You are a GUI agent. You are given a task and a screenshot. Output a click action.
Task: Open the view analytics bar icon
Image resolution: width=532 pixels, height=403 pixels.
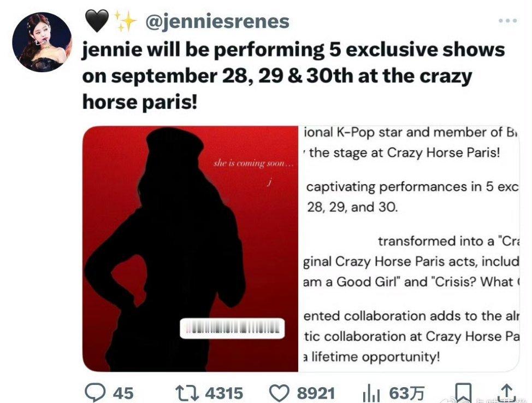point(371,393)
